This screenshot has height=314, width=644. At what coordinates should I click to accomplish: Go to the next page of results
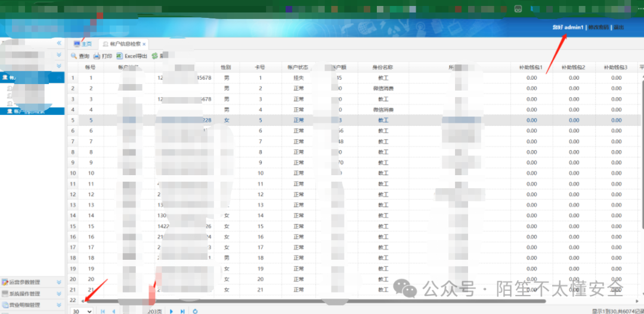(172, 312)
